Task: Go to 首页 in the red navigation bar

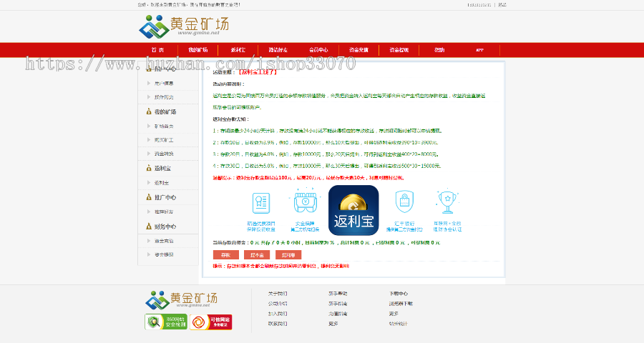Action: [157, 50]
